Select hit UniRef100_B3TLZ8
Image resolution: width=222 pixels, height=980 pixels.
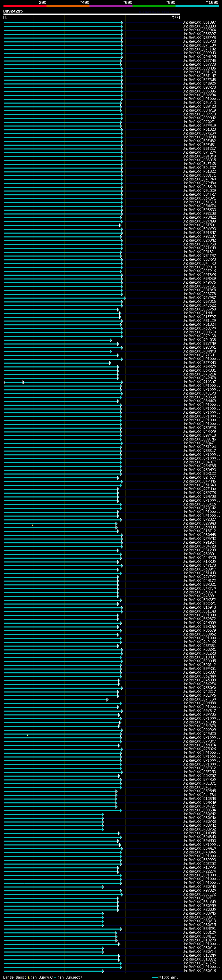(x=199, y=72)
